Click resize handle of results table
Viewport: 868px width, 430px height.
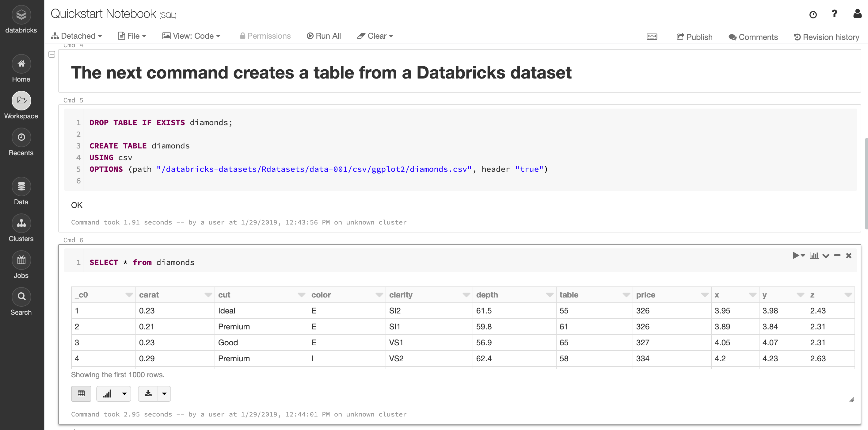851,400
